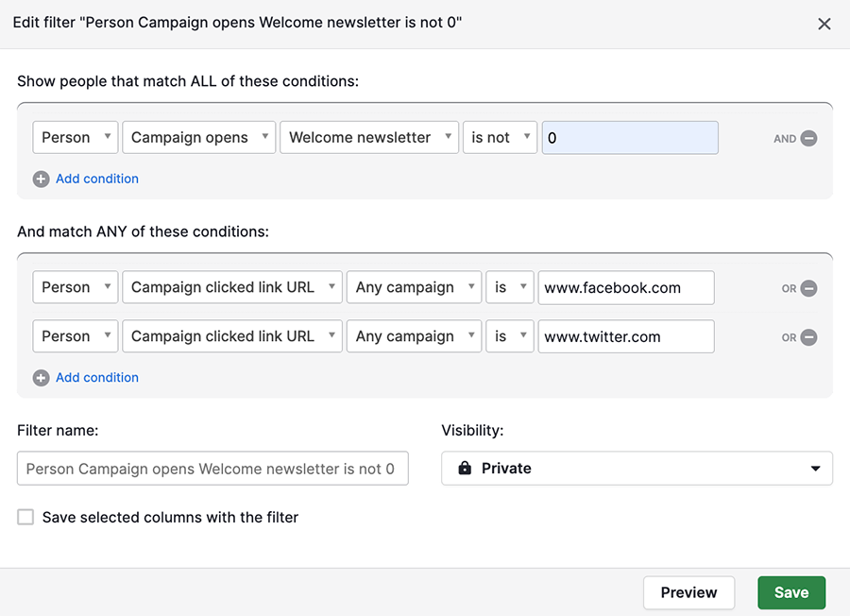Viewport: 850px width, 616px height.
Task: Remove the Welcome newsletter condition with minus icon
Action: tap(808, 138)
